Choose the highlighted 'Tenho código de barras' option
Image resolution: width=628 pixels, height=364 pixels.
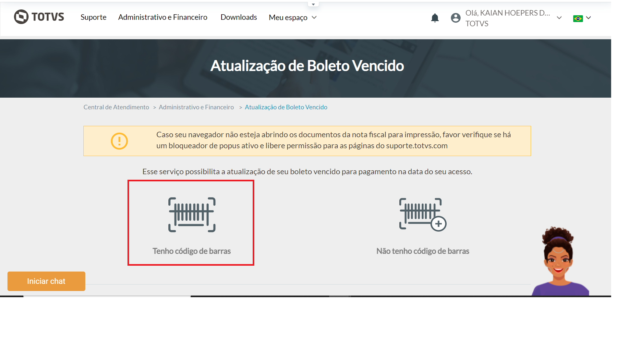(x=191, y=223)
